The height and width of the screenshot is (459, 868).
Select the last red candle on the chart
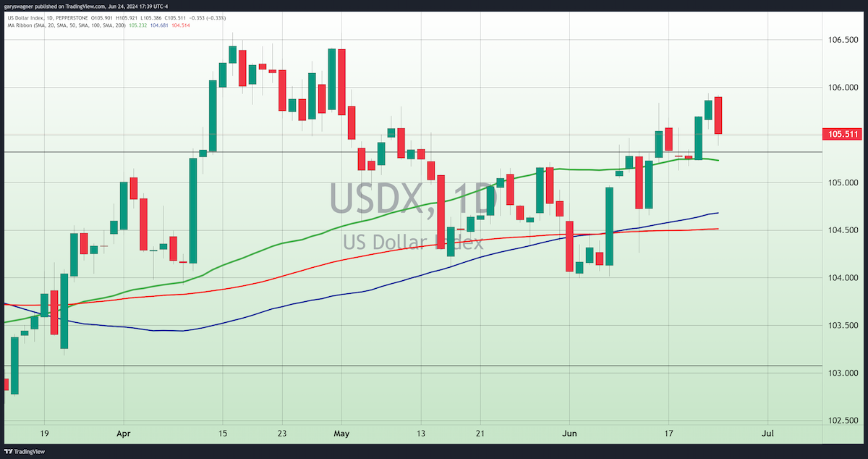click(x=718, y=115)
